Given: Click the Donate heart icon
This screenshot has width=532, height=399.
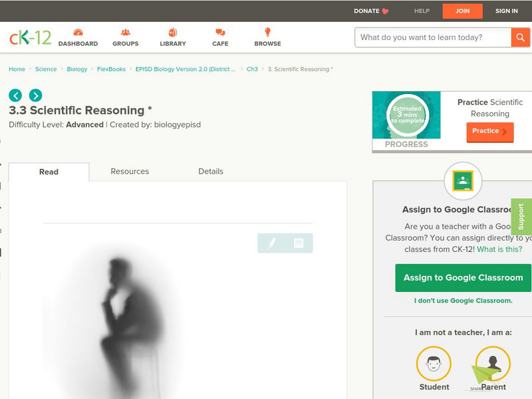Looking at the screenshot, I should (x=385, y=11).
